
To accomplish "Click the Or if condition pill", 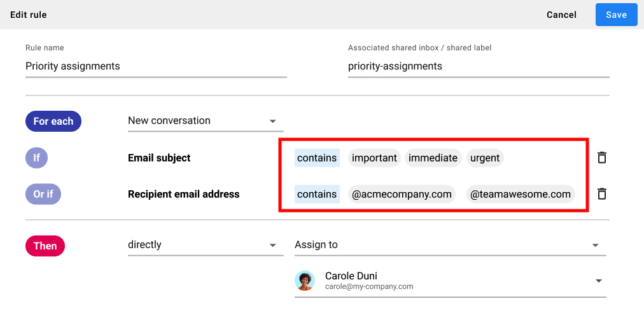I will coord(43,194).
